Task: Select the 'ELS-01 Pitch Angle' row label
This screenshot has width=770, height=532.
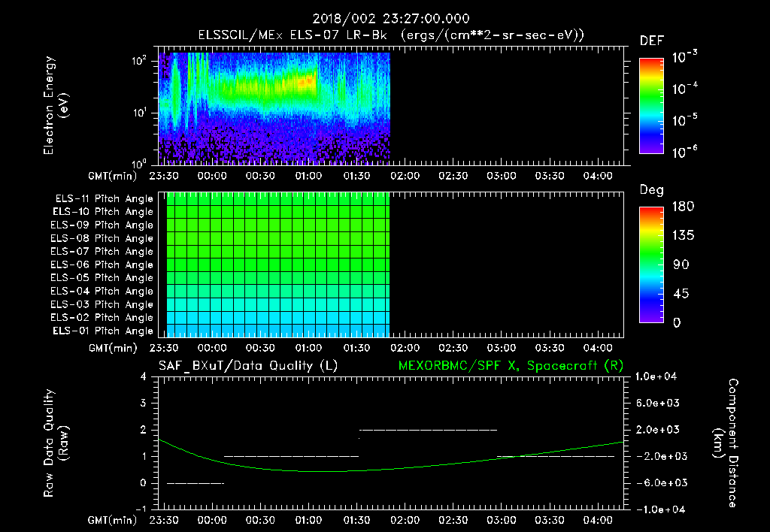Action: [x=103, y=331]
